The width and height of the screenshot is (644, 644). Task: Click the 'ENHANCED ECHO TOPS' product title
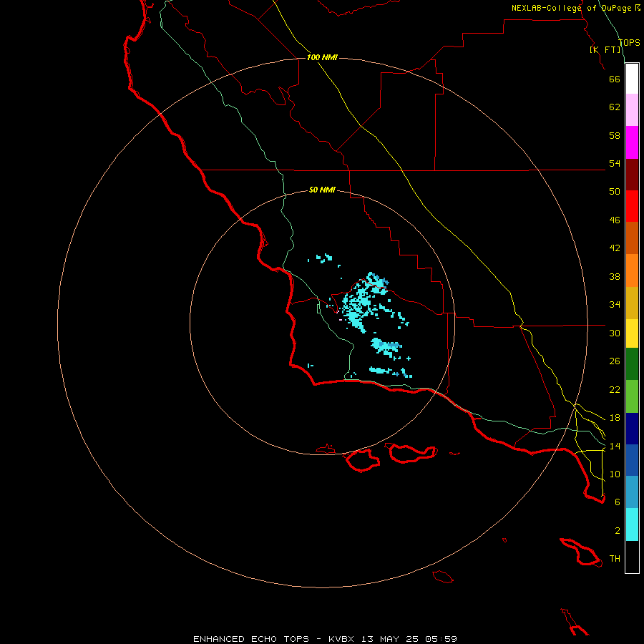click(251, 639)
